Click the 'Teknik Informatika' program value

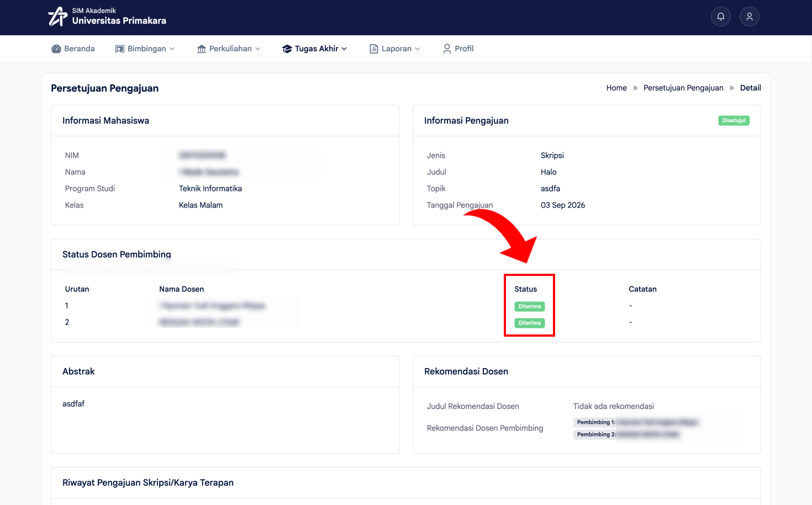(x=210, y=189)
